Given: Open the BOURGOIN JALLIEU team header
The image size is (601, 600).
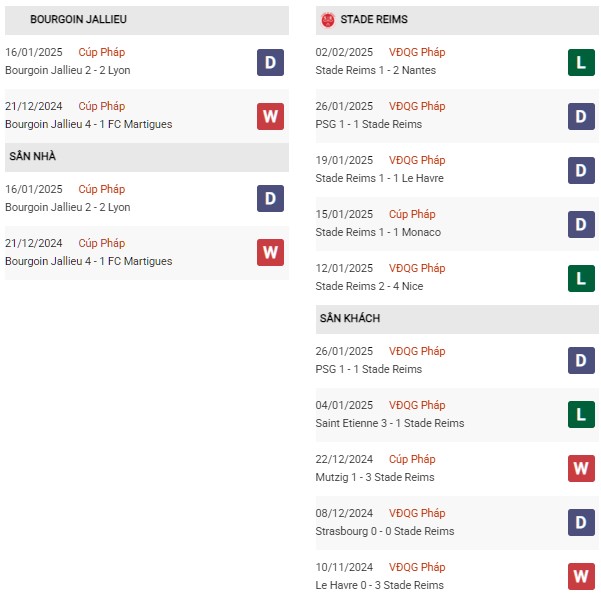Looking at the screenshot, I should pos(147,20).
